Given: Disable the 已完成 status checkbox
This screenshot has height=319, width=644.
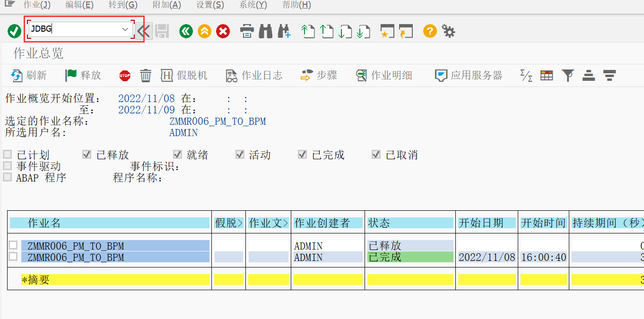Looking at the screenshot, I should point(302,154).
